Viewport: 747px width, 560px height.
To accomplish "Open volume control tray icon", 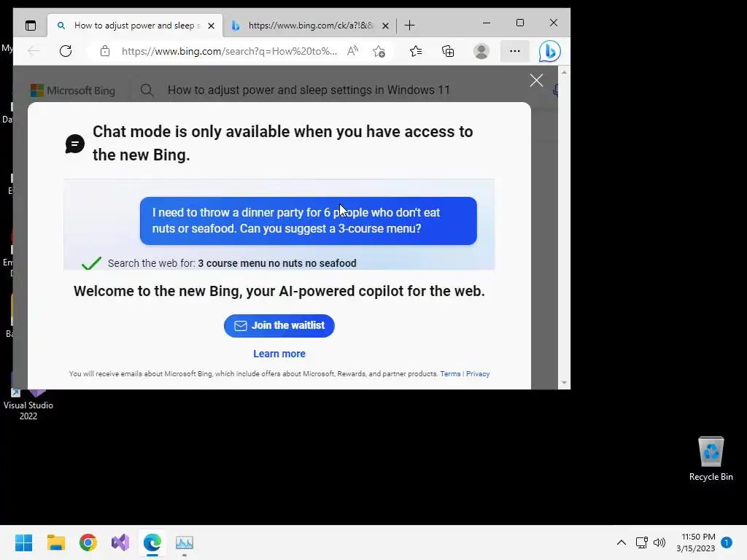I will (659, 542).
